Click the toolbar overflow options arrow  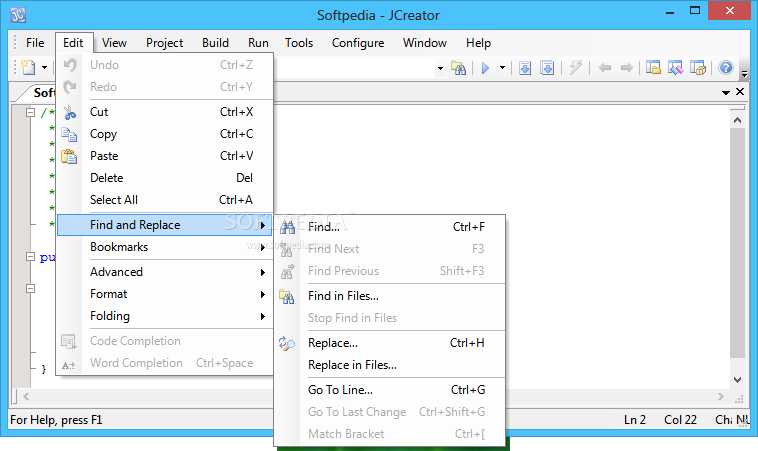(744, 74)
